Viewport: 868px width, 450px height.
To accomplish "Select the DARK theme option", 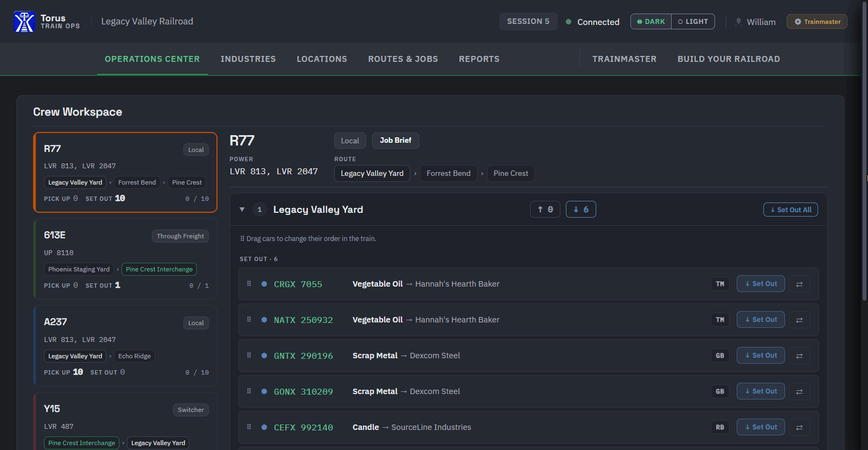I will [x=651, y=22].
